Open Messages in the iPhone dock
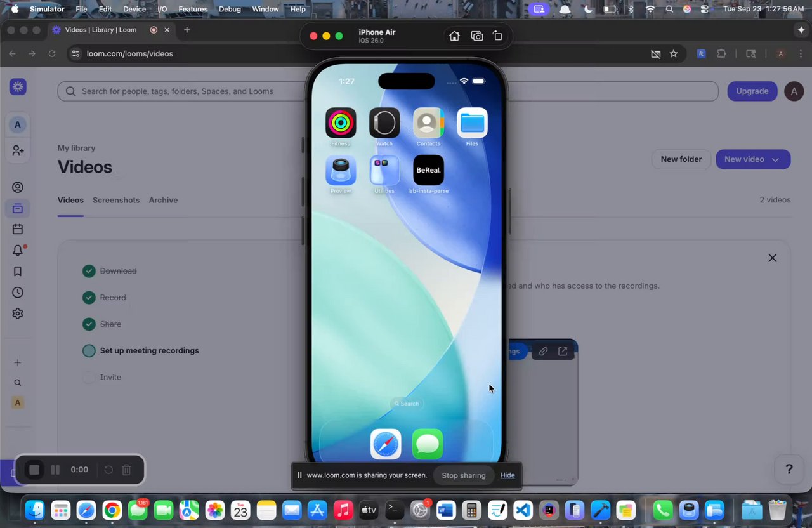 pyautogui.click(x=428, y=444)
